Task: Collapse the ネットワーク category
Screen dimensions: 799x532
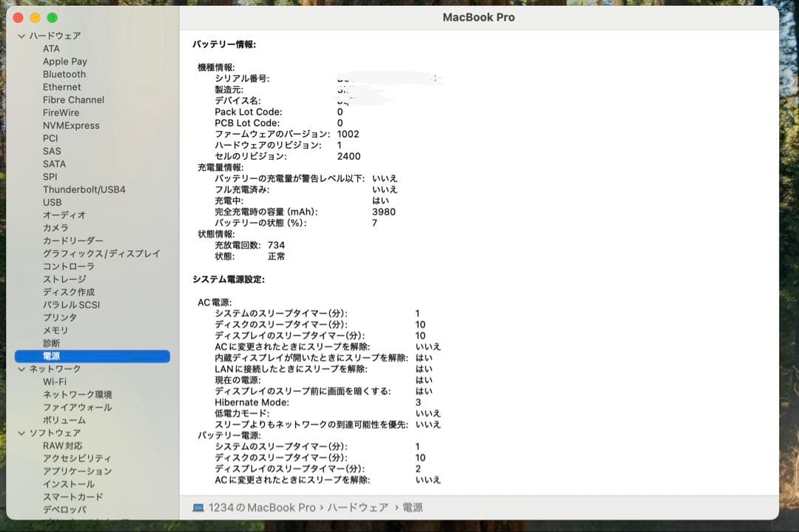Action: [20, 368]
